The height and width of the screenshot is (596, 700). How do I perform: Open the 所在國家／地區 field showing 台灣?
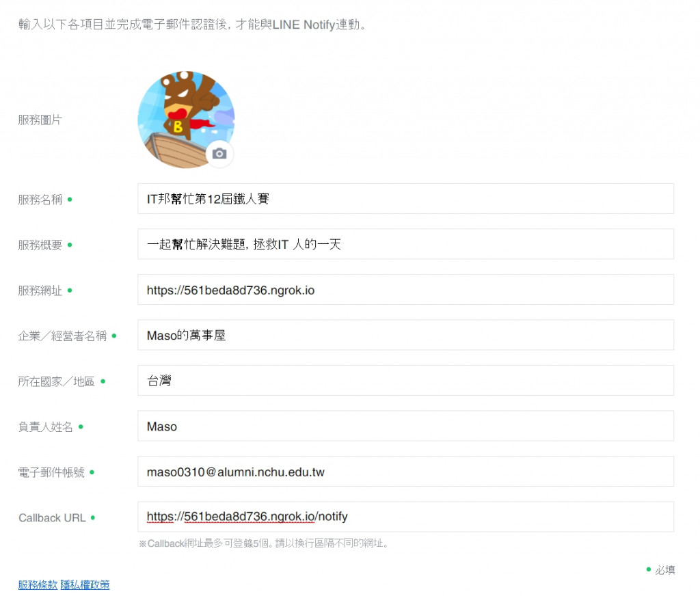pyautogui.click(x=405, y=381)
